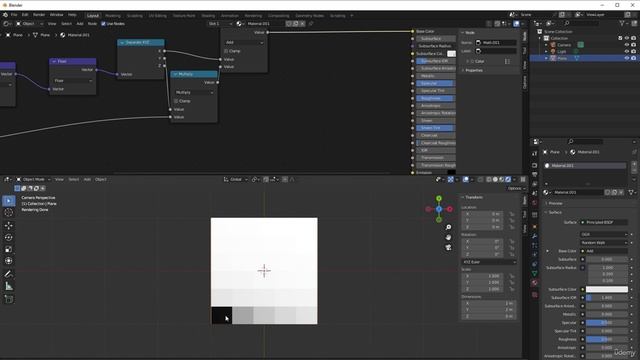Open the Random Walk subsurface method selector
This screenshot has width=640, height=360.
[604, 243]
